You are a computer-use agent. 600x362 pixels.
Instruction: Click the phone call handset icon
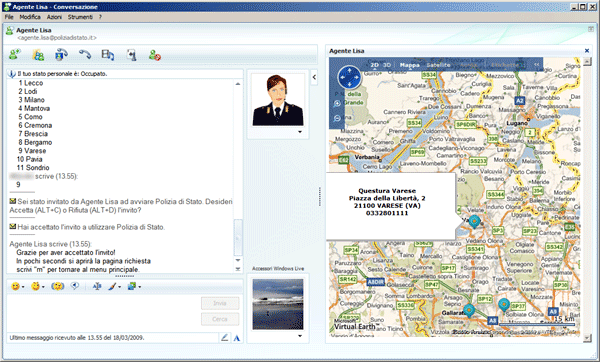(x=85, y=55)
